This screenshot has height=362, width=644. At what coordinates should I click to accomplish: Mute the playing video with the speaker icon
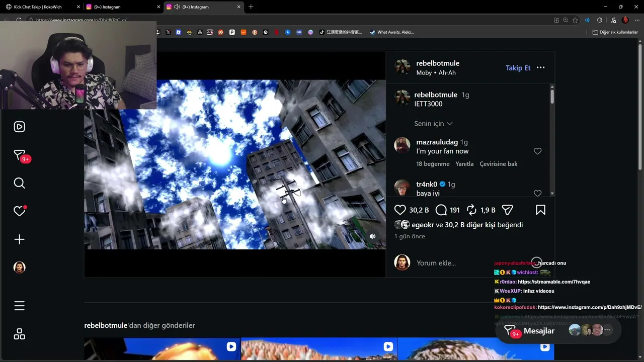(372, 236)
